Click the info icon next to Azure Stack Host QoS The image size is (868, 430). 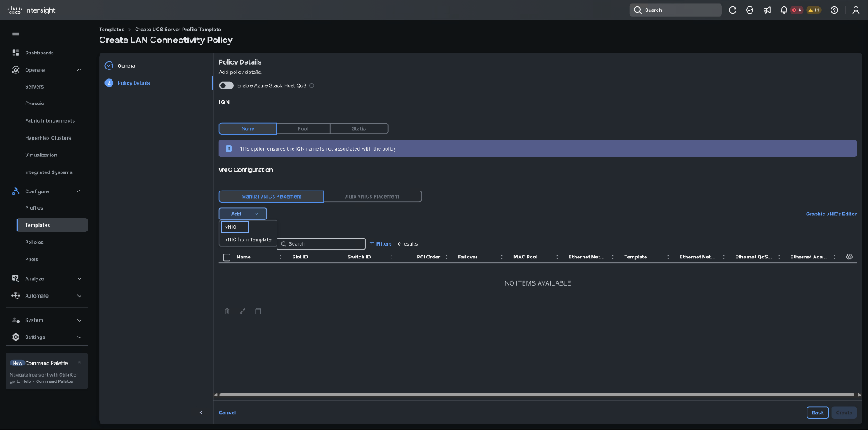click(312, 85)
